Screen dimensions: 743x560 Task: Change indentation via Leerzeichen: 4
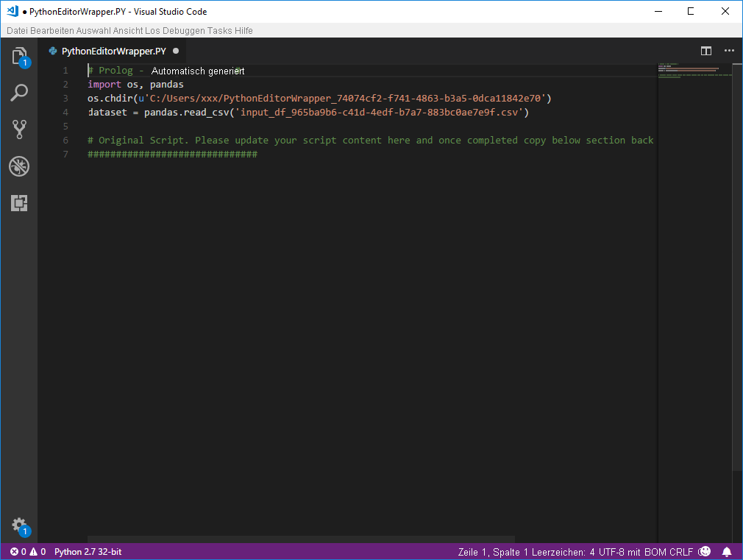(x=563, y=551)
